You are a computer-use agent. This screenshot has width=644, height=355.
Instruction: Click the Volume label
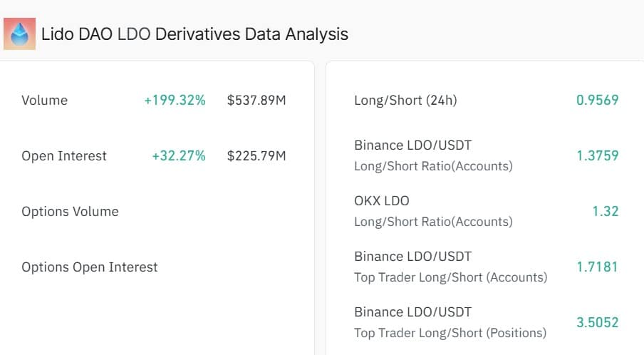click(x=44, y=101)
